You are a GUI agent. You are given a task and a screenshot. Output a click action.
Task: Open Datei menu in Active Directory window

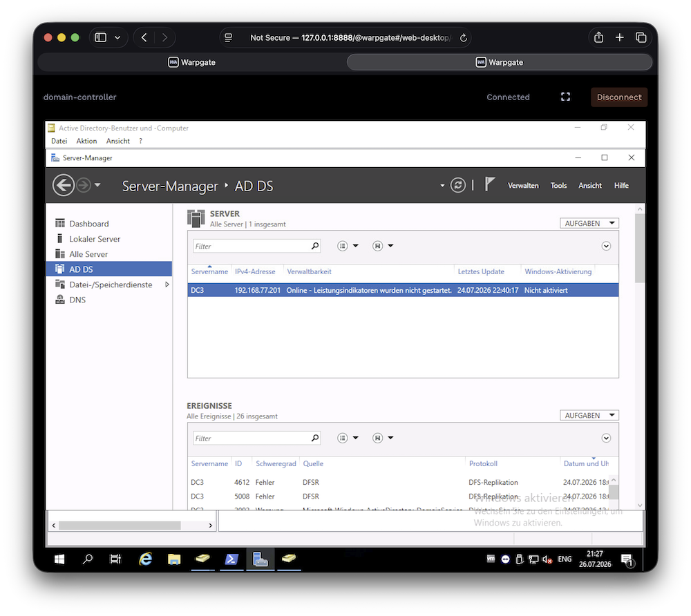point(59,141)
